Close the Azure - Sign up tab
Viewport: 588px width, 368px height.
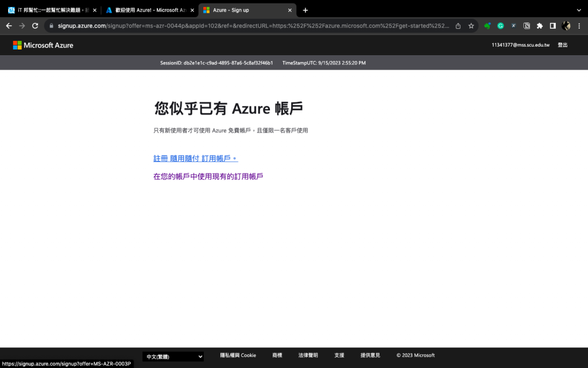point(290,10)
